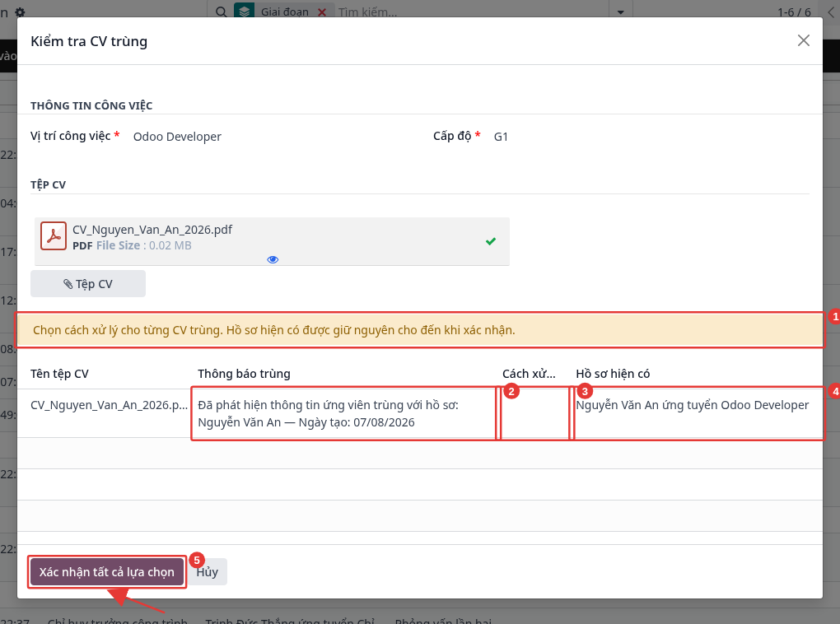Click the green upload checkmark icon
The height and width of the screenshot is (624, 840).
point(491,241)
